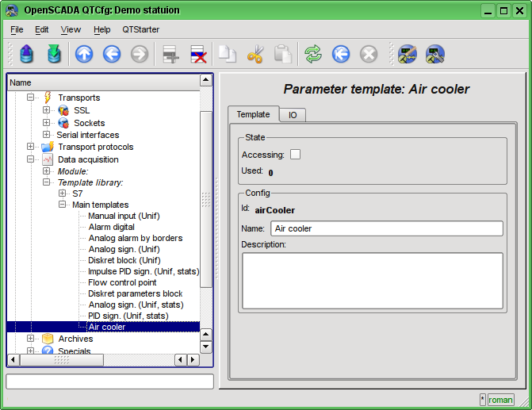This screenshot has width=532, height=410.
Task: Click the roman user button in status bar
Action: coord(500,400)
